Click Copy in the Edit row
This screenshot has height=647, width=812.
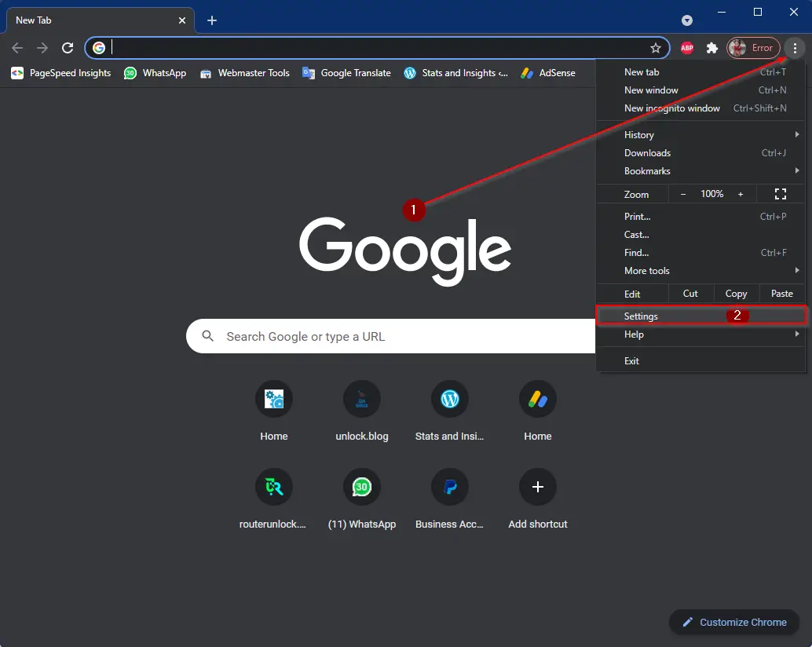coord(737,294)
